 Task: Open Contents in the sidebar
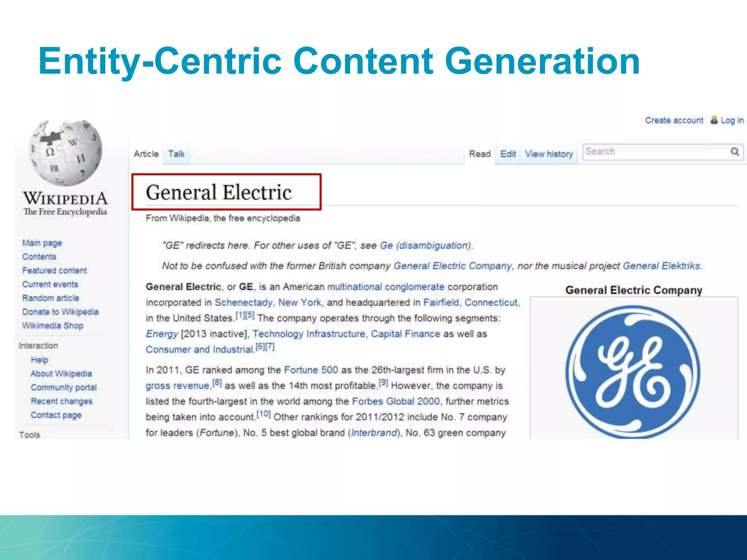(x=39, y=257)
